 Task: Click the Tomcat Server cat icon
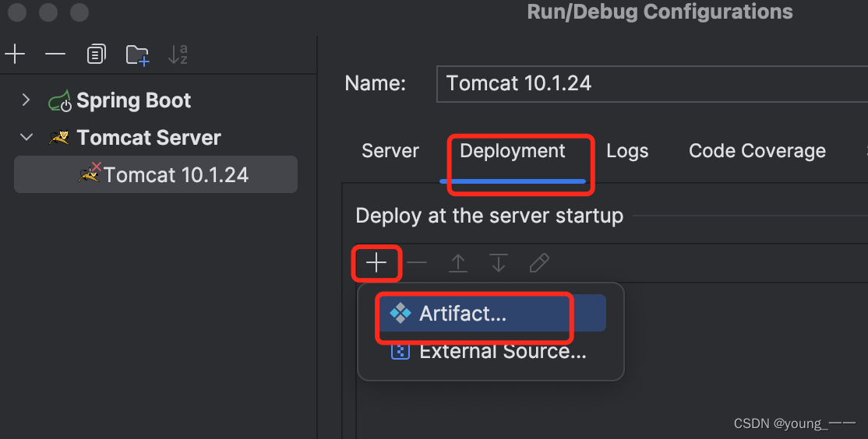pyautogui.click(x=59, y=137)
